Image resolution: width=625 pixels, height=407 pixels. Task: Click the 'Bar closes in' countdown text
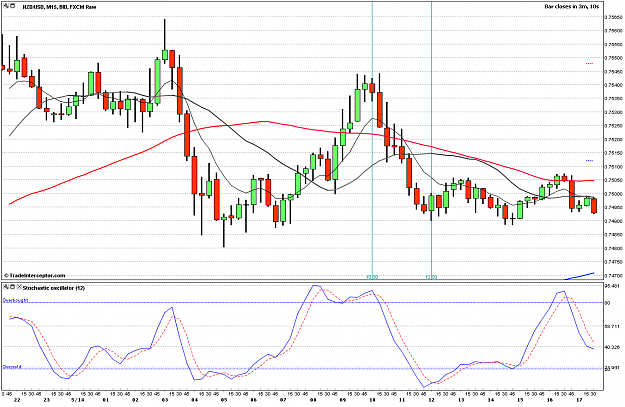pyautogui.click(x=572, y=7)
